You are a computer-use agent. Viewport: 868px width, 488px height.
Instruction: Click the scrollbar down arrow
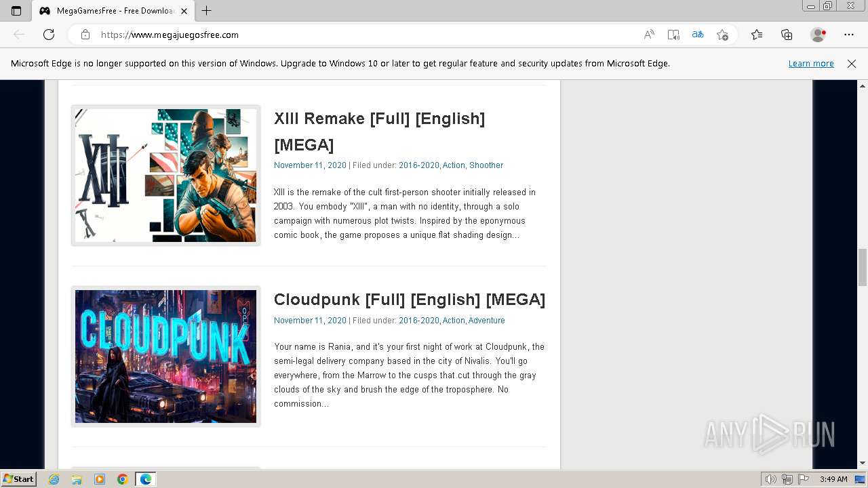(863, 464)
